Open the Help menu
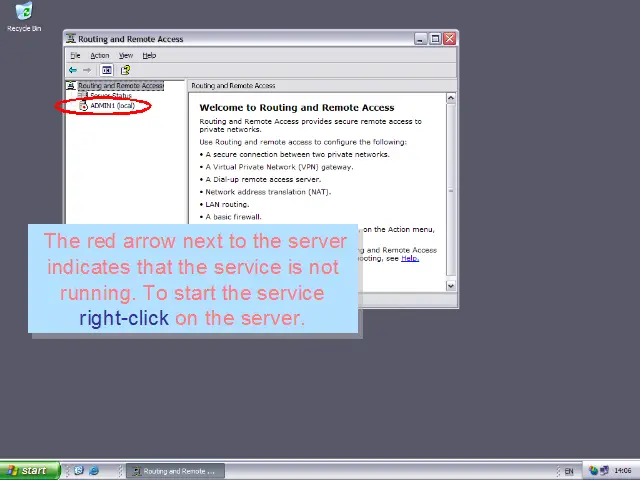Image resolution: width=640 pixels, height=480 pixels. (149, 56)
